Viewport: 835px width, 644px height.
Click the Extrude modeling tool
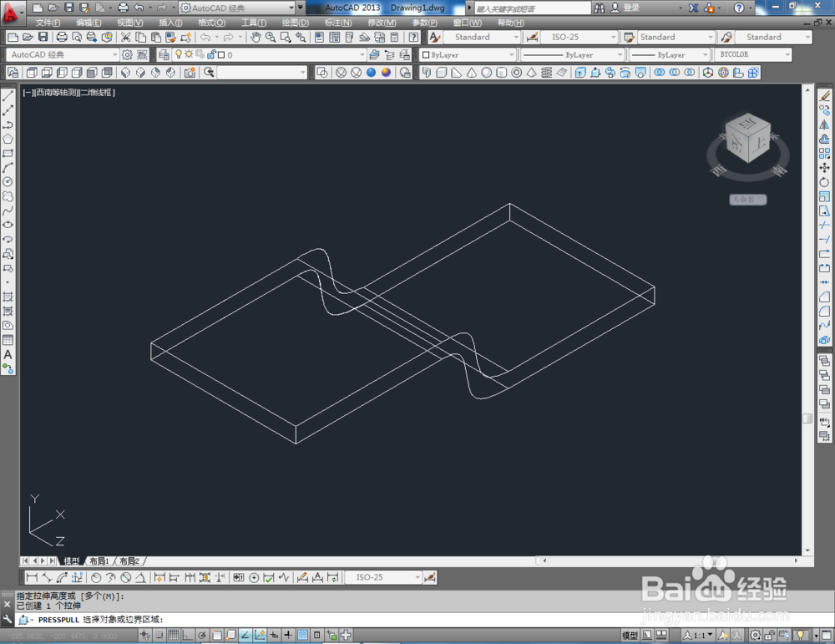pos(580,73)
